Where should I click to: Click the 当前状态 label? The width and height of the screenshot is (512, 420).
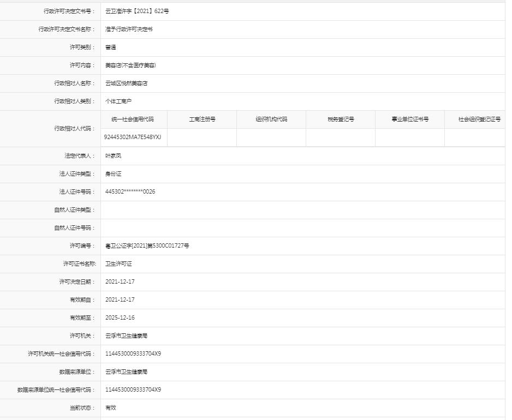82,407
